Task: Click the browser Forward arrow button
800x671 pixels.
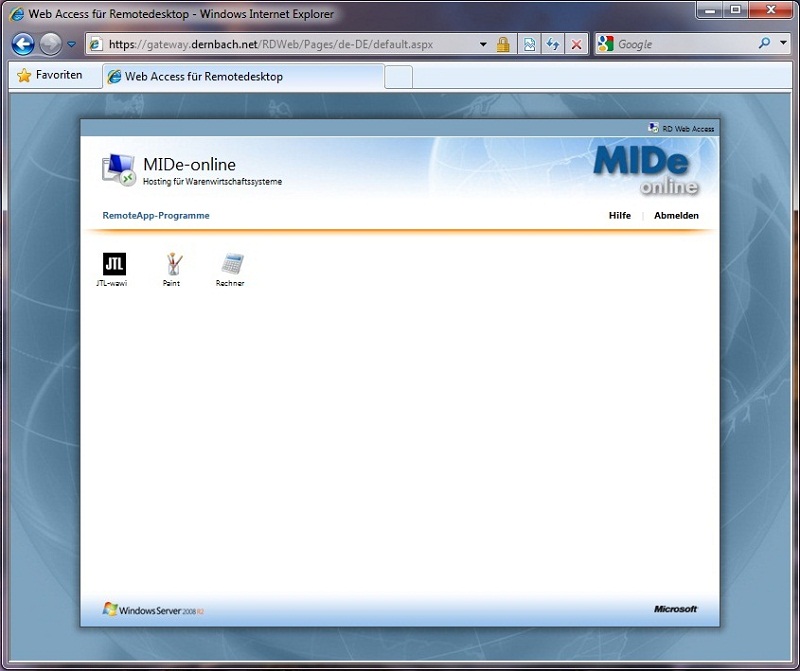Action: [51, 44]
